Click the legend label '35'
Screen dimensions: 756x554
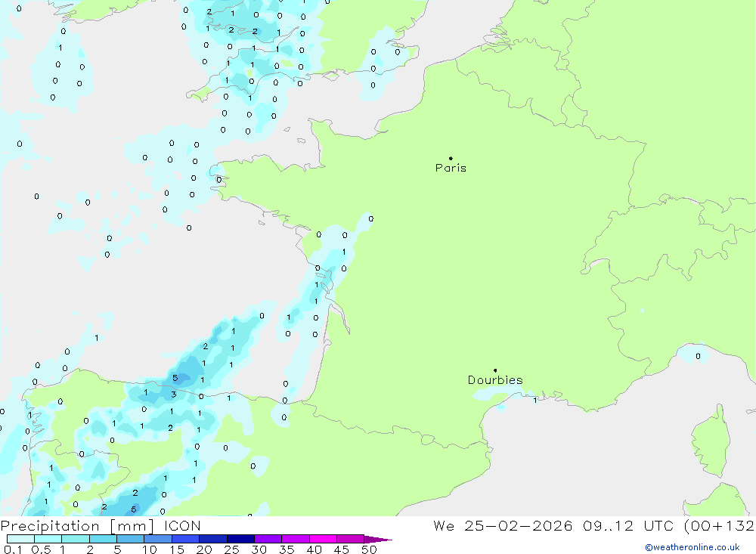287,549
